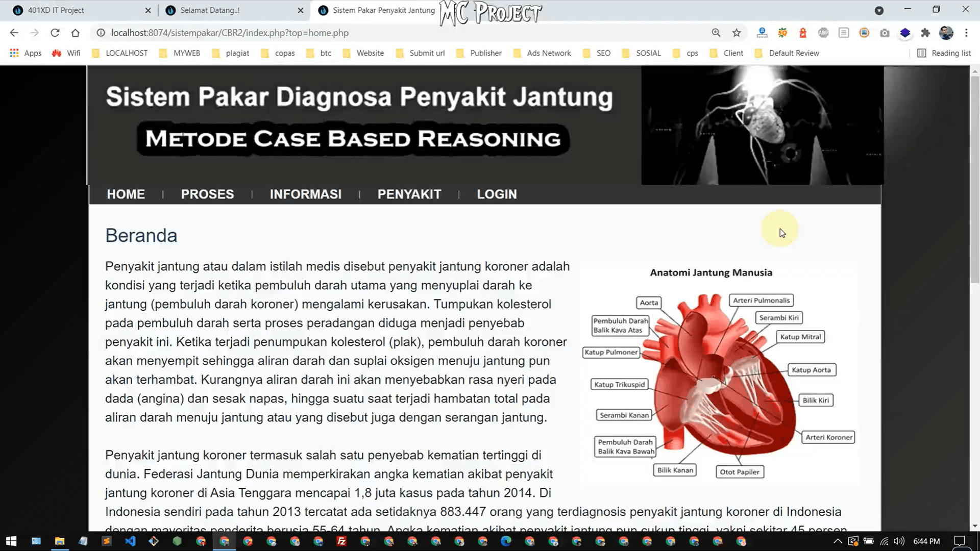Select the Sistem Pakar Penyakit Jantung tab

click(x=377, y=10)
